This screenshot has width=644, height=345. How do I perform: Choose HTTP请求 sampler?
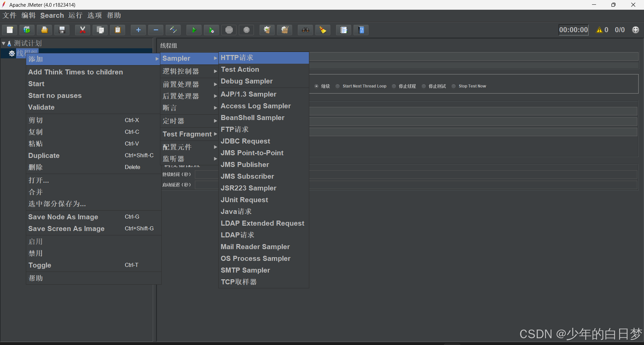pyautogui.click(x=264, y=58)
